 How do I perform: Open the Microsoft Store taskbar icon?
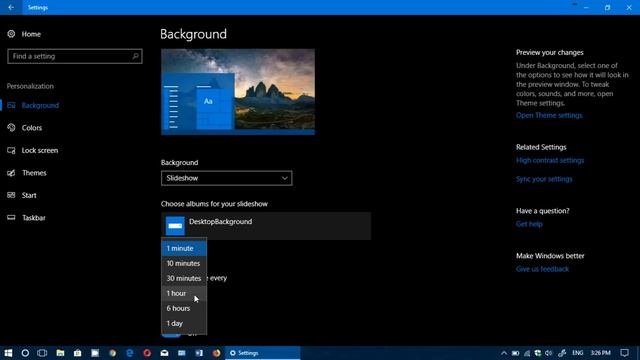(x=78, y=353)
